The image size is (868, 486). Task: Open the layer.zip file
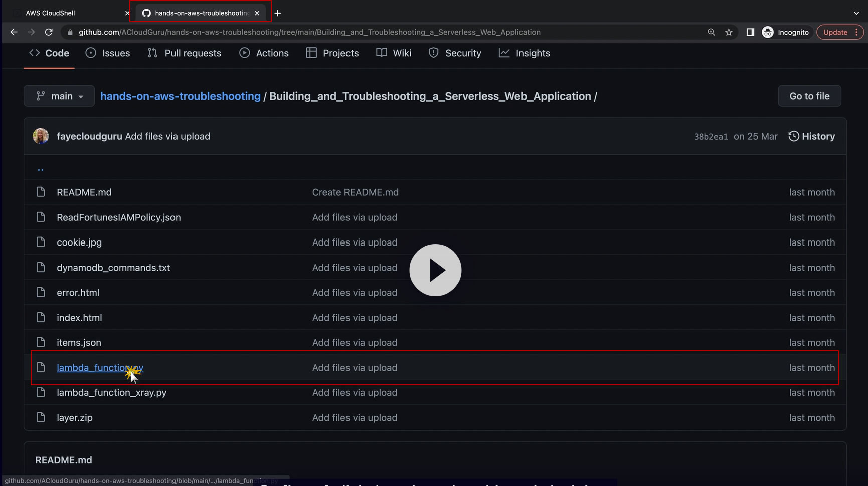tap(75, 418)
